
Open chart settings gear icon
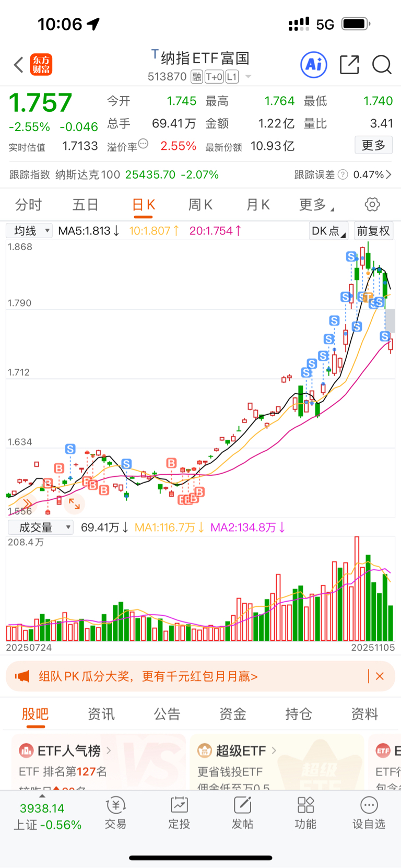pos(372,205)
